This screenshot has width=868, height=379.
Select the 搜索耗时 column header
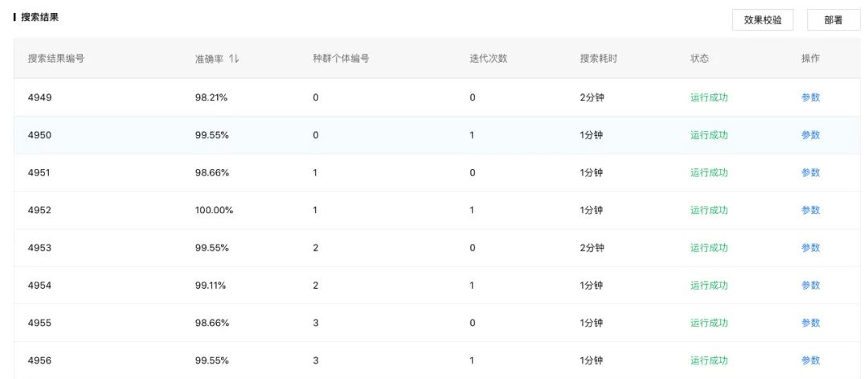[x=599, y=59]
